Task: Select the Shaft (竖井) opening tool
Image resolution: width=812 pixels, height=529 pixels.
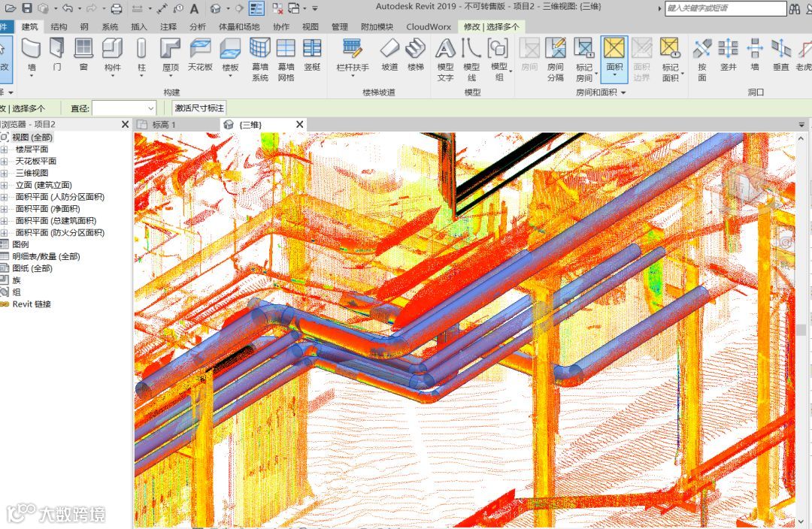Action: tap(728, 54)
